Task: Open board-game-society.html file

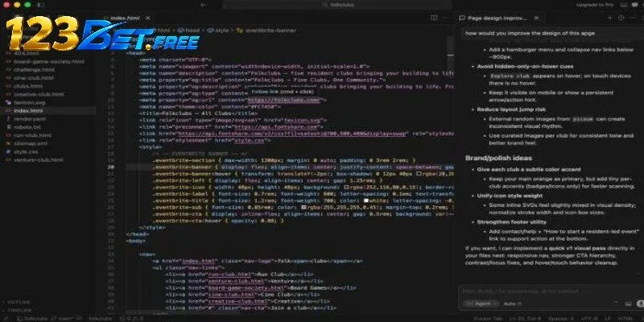Action: pos(48,62)
